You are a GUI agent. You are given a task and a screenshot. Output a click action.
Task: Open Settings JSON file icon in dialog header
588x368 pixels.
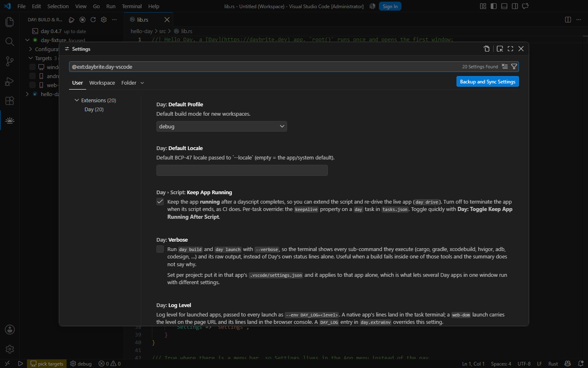(487, 49)
